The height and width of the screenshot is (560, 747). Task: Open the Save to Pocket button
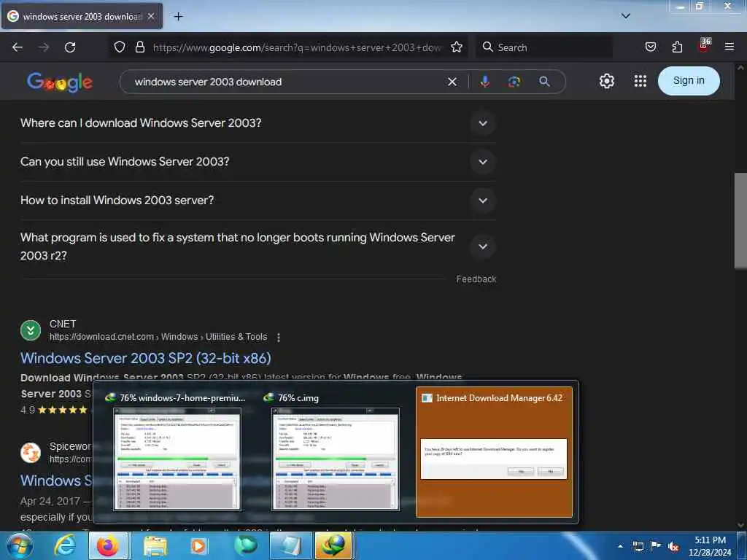click(650, 47)
